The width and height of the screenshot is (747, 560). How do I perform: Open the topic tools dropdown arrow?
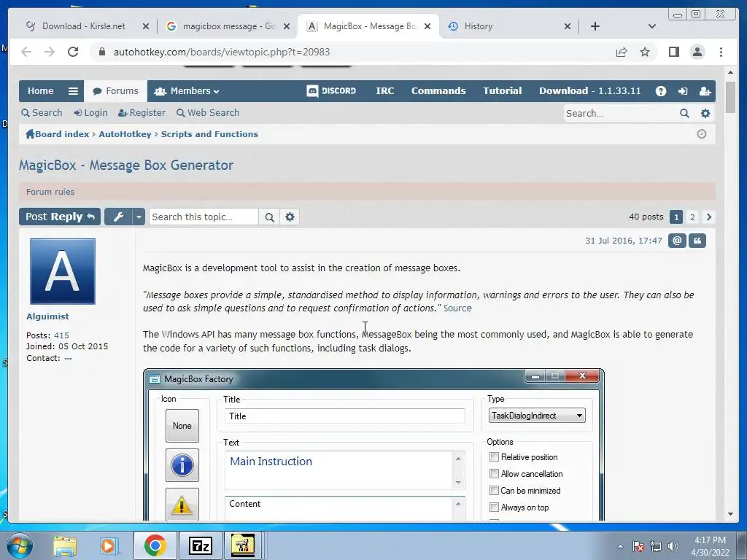(138, 217)
